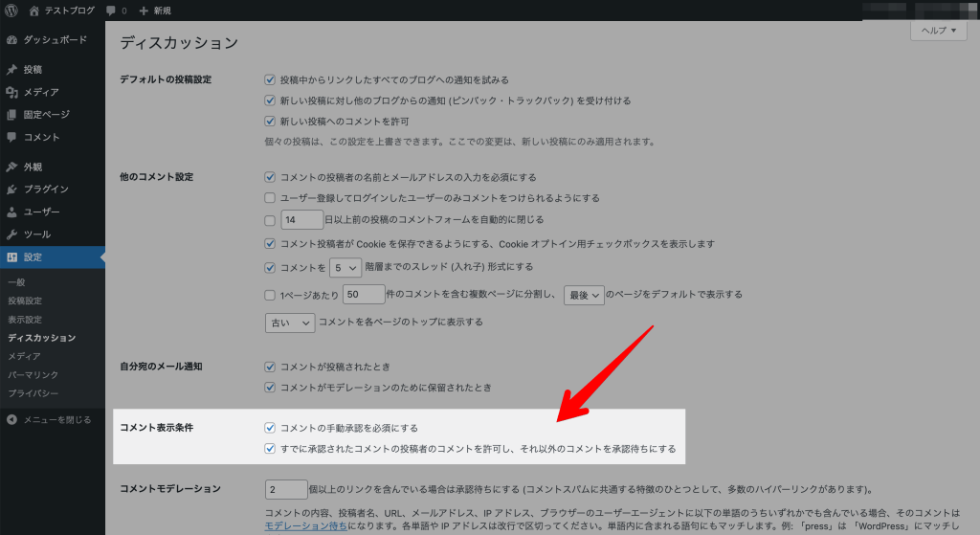Select ディスカッション submenu item
The height and width of the screenshot is (535, 980).
click(x=42, y=338)
